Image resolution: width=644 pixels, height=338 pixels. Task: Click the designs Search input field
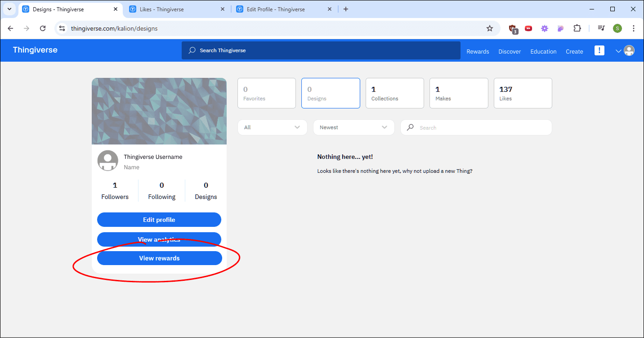pyautogui.click(x=476, y=127)
